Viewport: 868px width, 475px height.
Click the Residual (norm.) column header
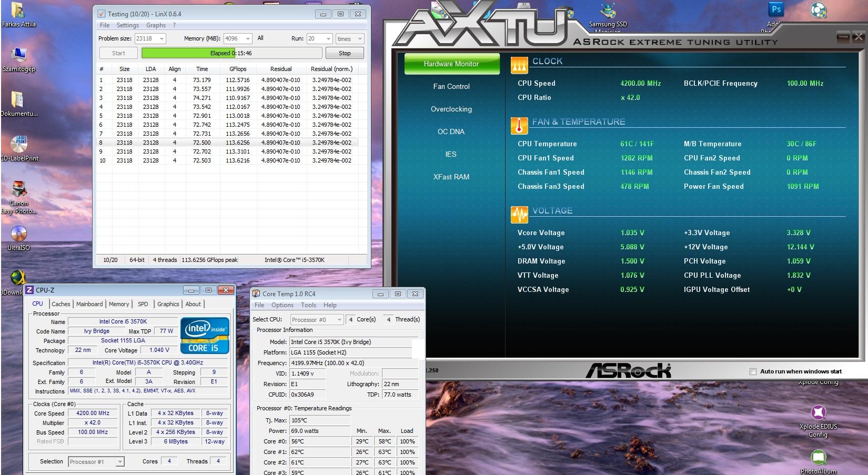[332, 69]
